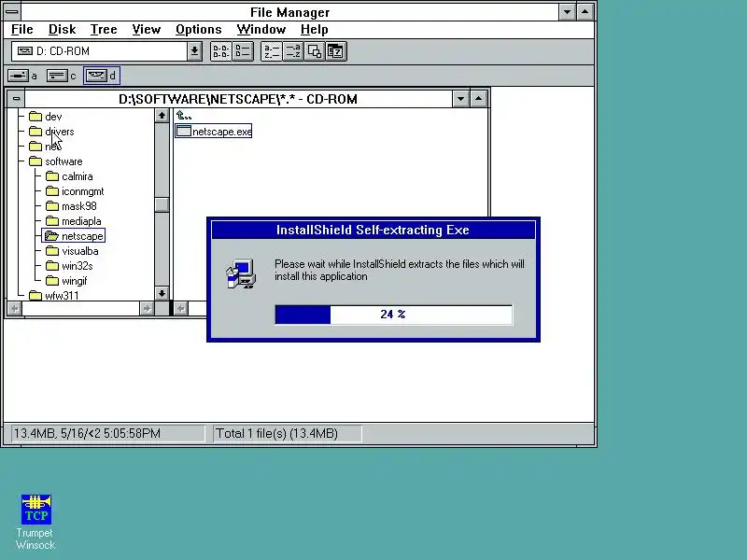Open directory window control menu box
The height and width of the screenshot is (560, 747).
click(16, 99)
